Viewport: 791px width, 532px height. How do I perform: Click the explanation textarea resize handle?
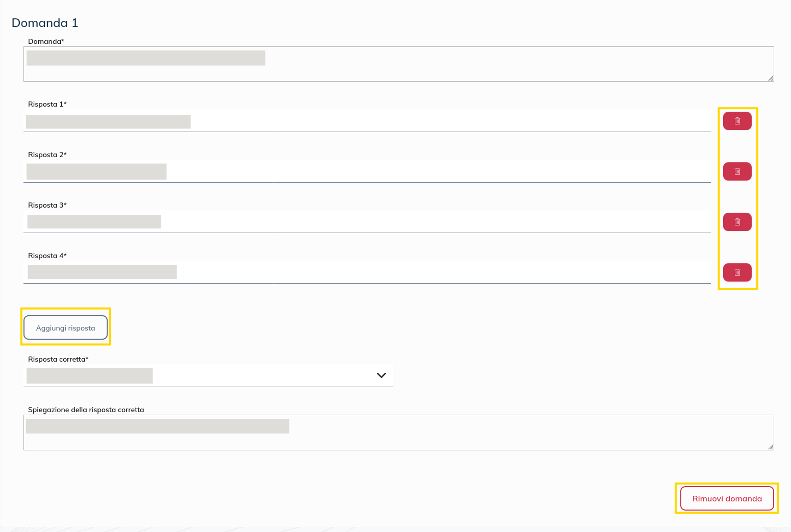coord(771,448)
